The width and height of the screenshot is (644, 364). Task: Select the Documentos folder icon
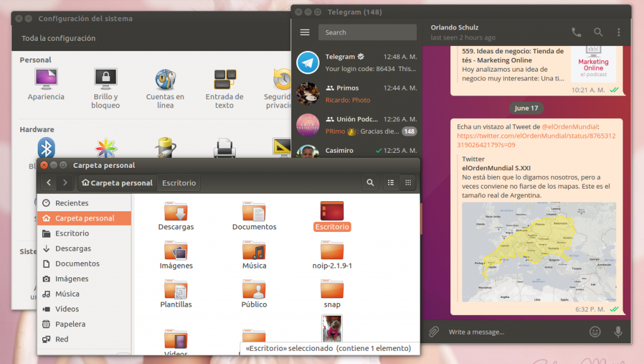coord(254,211)
